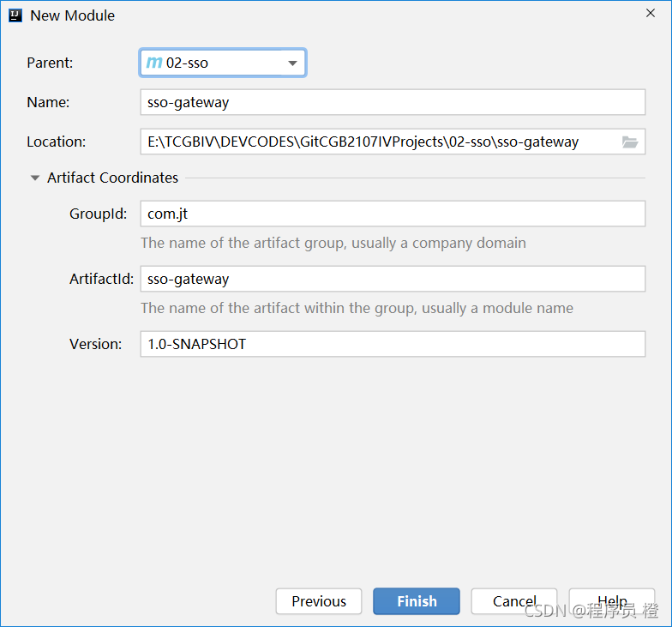Close the New Module window

(x=650, y=14)
